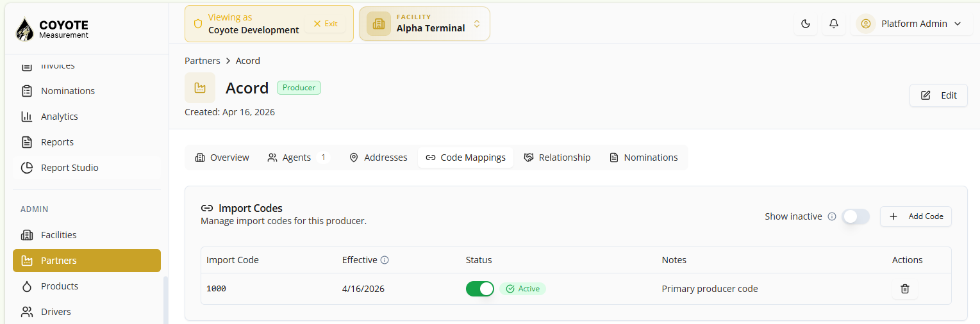Viewport: 980px width, 324px height.
Task: Switch to the Overview tab
Action: pos(222,158)
